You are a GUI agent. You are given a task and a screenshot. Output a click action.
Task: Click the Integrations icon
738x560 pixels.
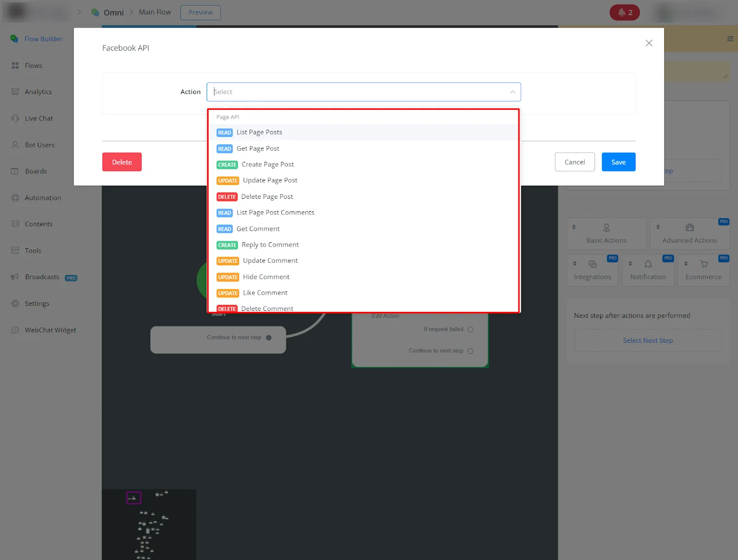(593, 264)
